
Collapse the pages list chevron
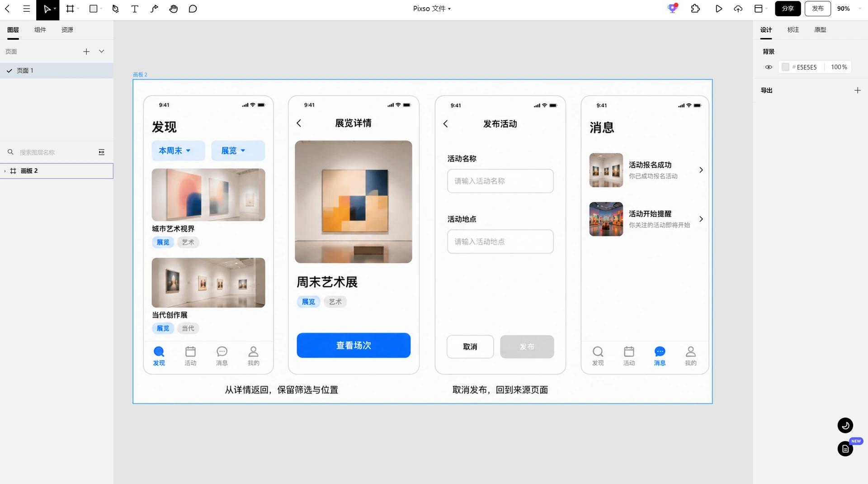coord(102,52)
